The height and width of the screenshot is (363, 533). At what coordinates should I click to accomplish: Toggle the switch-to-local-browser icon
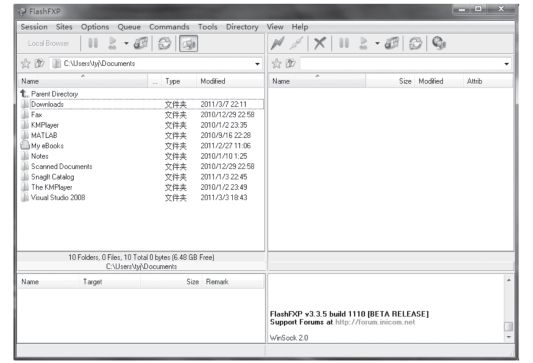tap(188, 44)
